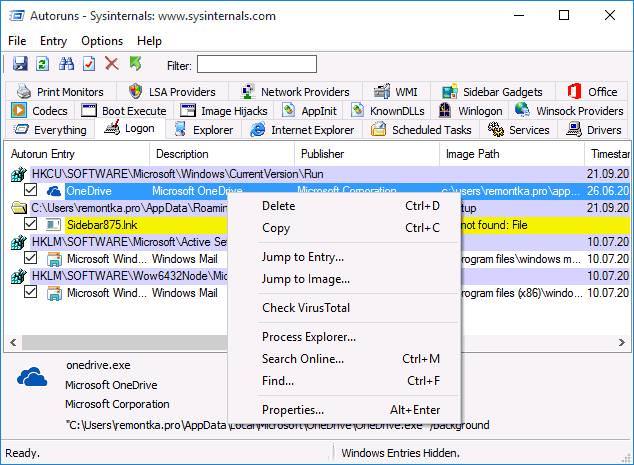Choose Jump to Image... in context menu
This screenshot has width=634, height=465.
(x=344, y=279)
